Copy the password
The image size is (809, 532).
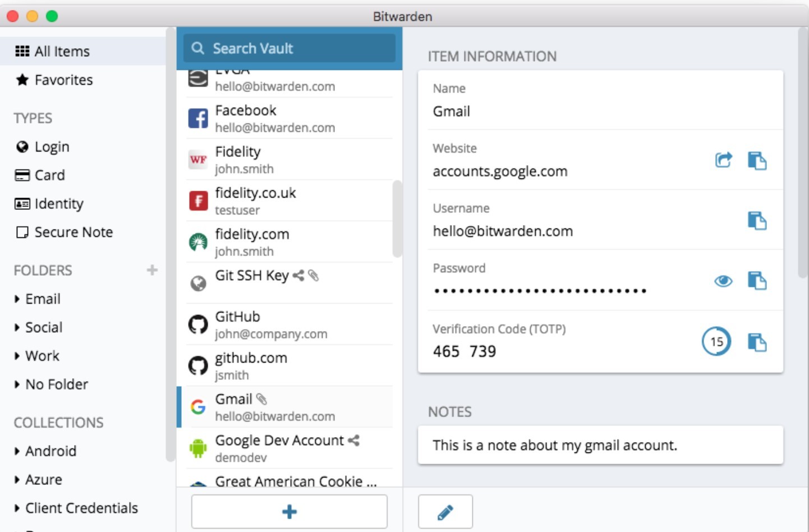[x=757, y=280]
